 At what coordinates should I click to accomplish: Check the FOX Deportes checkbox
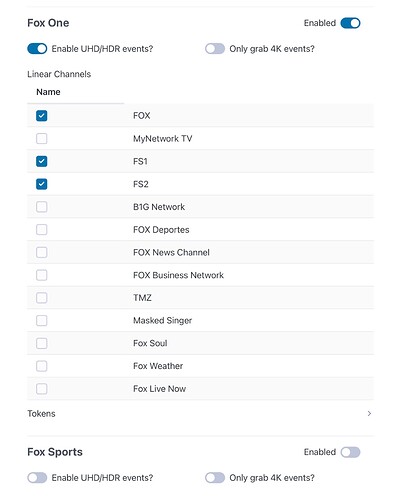pyautogui.click(x=42, y=229)
